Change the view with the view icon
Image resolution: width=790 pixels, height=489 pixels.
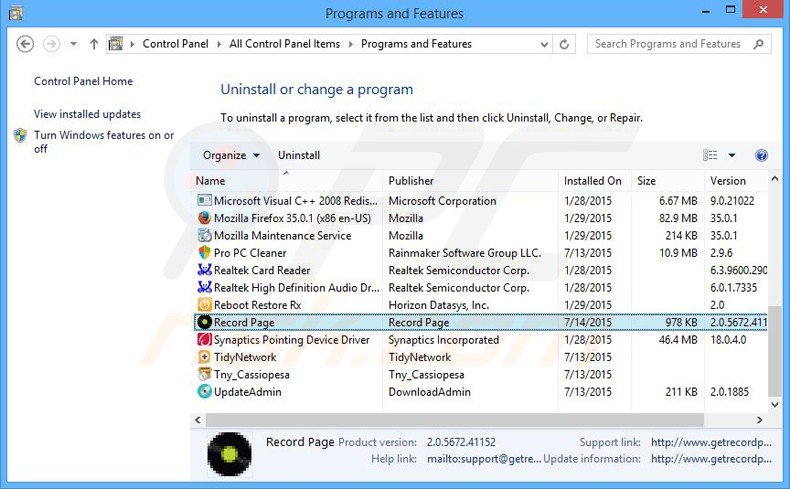coord(710,155)
